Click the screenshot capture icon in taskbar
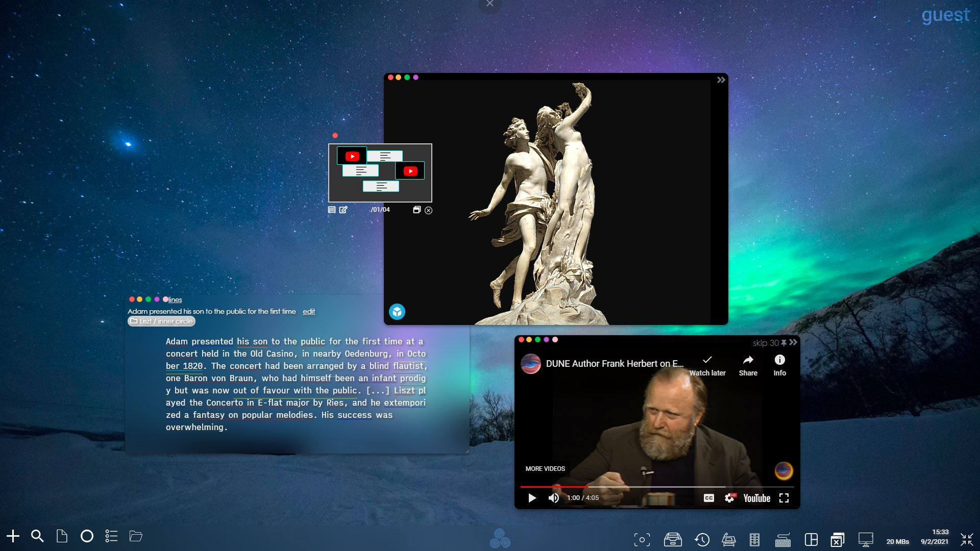The height and width of the screenshot is (551, 980). (x=642, y=539)
